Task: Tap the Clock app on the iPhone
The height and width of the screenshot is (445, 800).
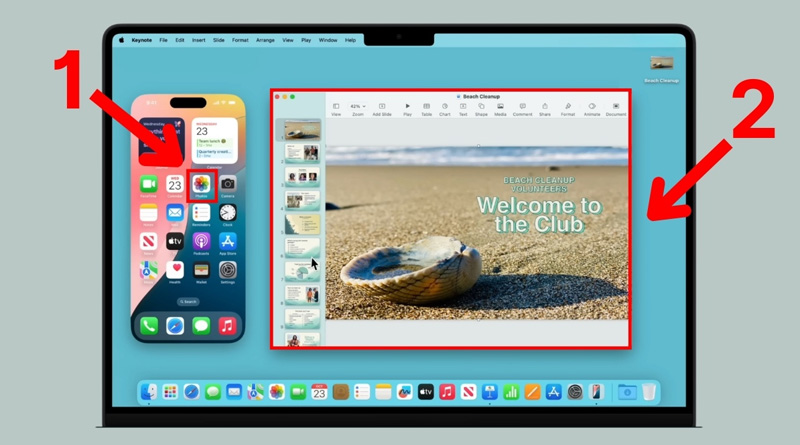Action: (228, 213)
